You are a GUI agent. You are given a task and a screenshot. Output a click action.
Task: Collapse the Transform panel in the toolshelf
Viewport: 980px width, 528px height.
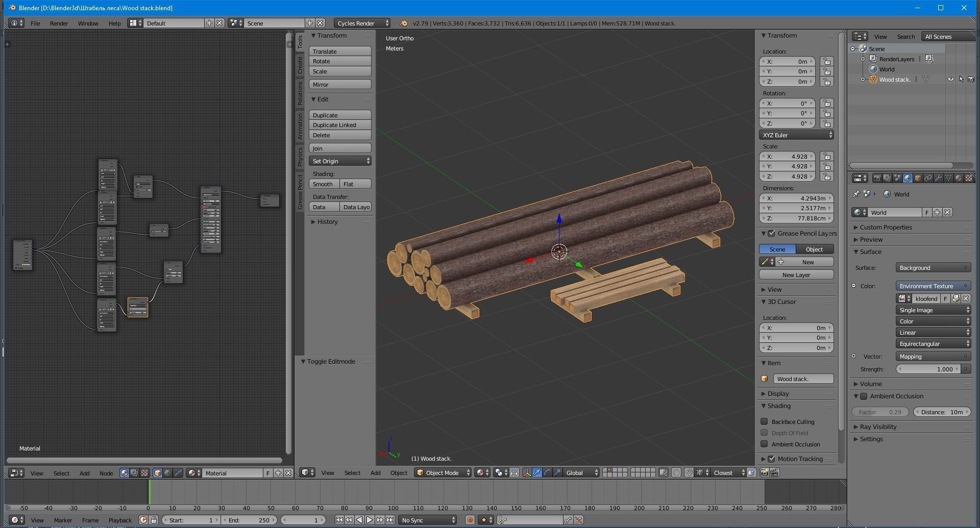(329, 36)
